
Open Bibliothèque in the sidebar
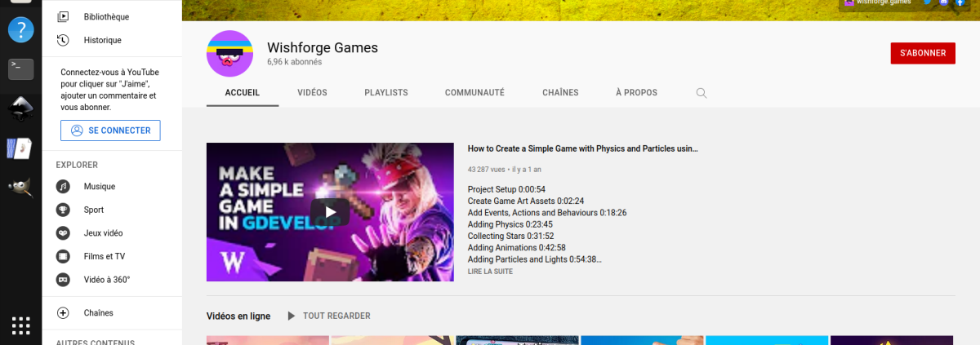[x=105, y=16]
